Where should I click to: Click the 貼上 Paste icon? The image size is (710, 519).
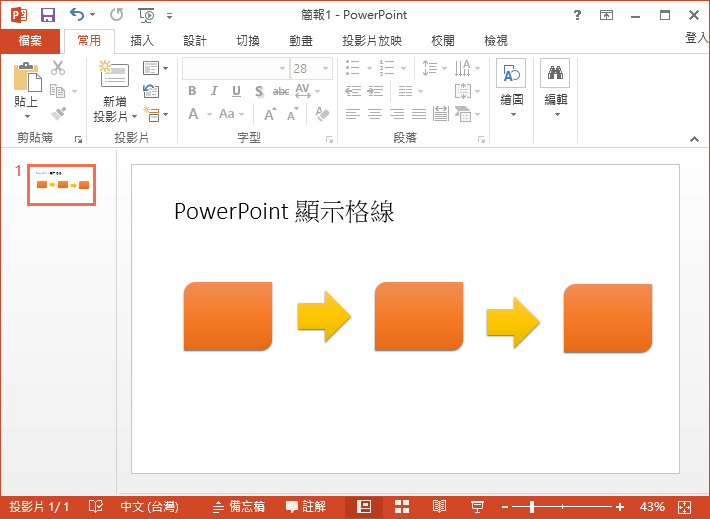coord(27,77)
